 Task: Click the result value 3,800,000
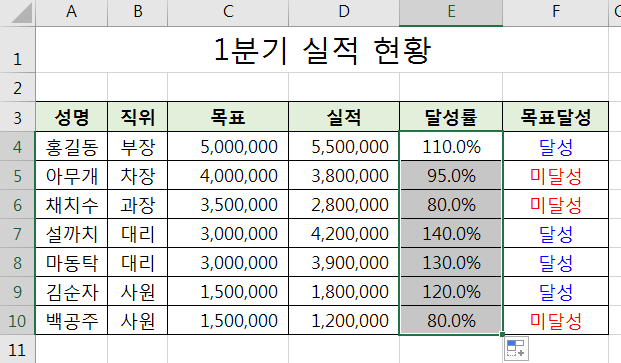coord(344,175)
